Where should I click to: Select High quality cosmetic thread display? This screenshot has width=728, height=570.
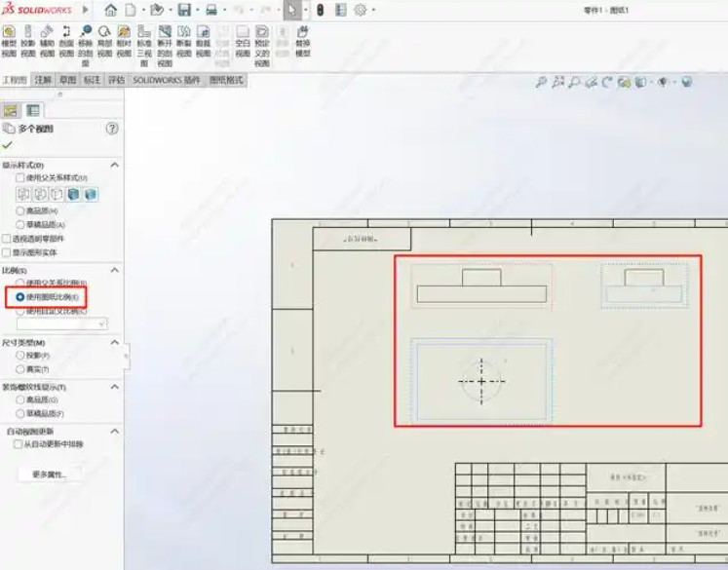coord(19,399)
